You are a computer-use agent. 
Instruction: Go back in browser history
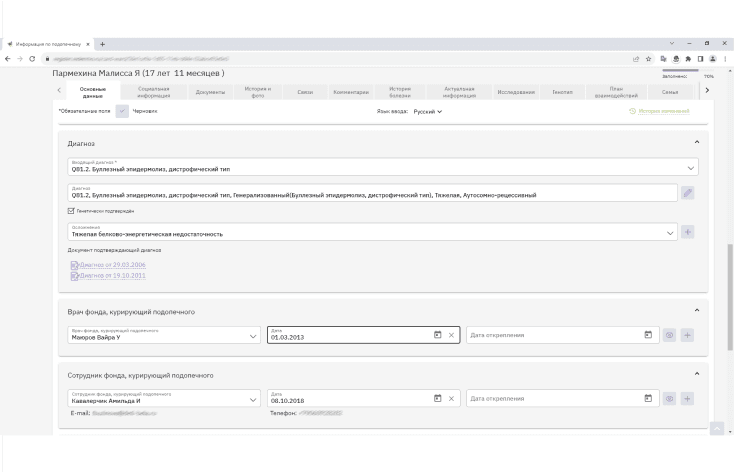click(x=8, y=59)
